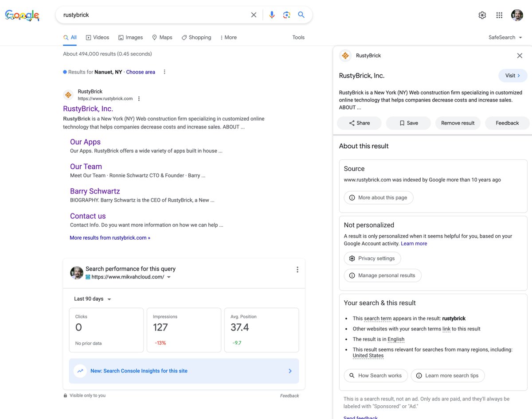Close the About this result panel
Image resolution: width=532 pixels, height=419 pixels.
(x=520, y=55)
